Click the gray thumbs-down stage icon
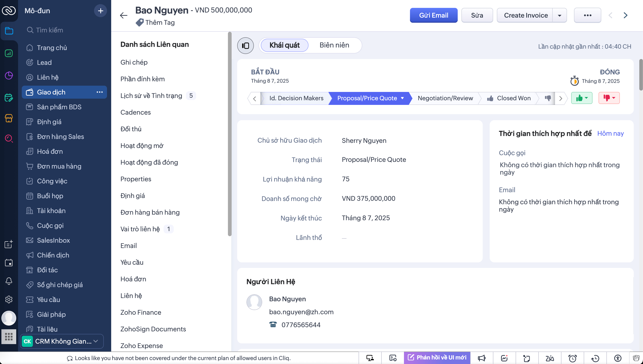643x364 pixels. point(548,98)
